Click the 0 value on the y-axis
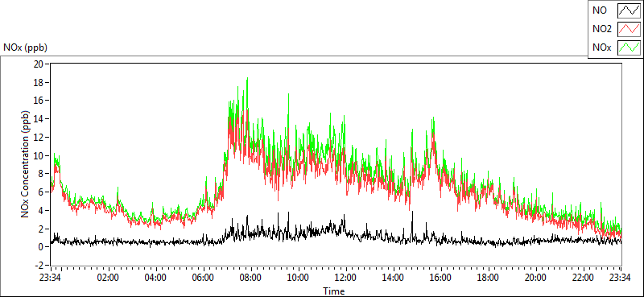Screen dimensions: 644x297 (x=41, y=247)
